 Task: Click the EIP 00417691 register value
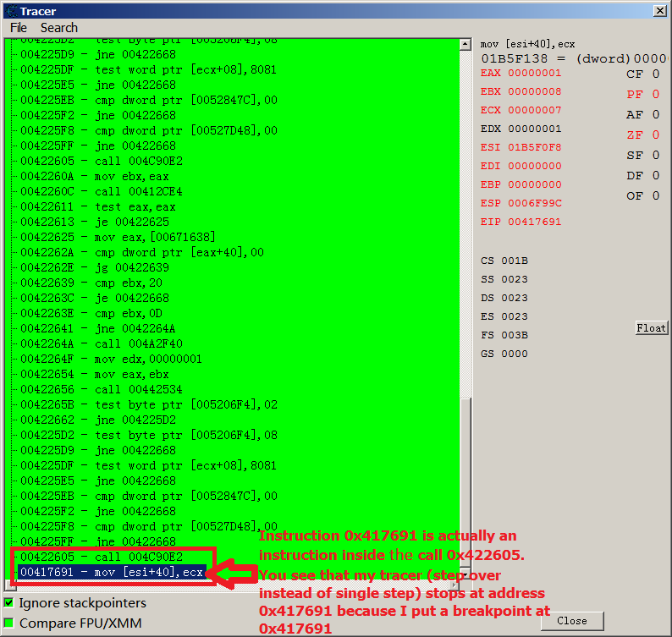click(534, 222)
